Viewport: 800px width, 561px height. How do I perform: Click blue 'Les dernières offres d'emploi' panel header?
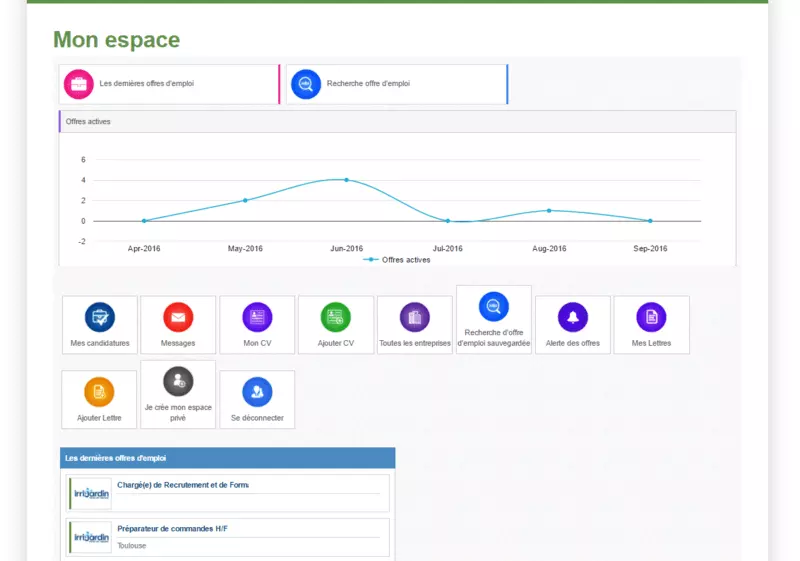[x=228, y=458]
